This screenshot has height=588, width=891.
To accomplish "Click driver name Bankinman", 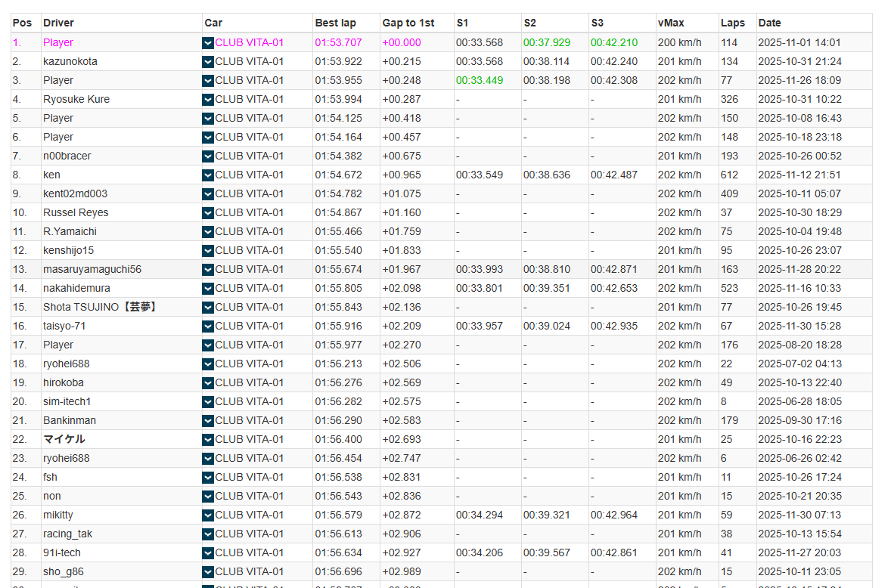I will point(70,420).
